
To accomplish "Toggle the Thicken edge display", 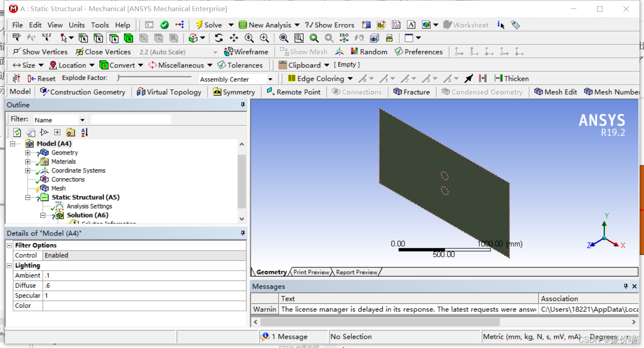I will click(x=512, y=79).
